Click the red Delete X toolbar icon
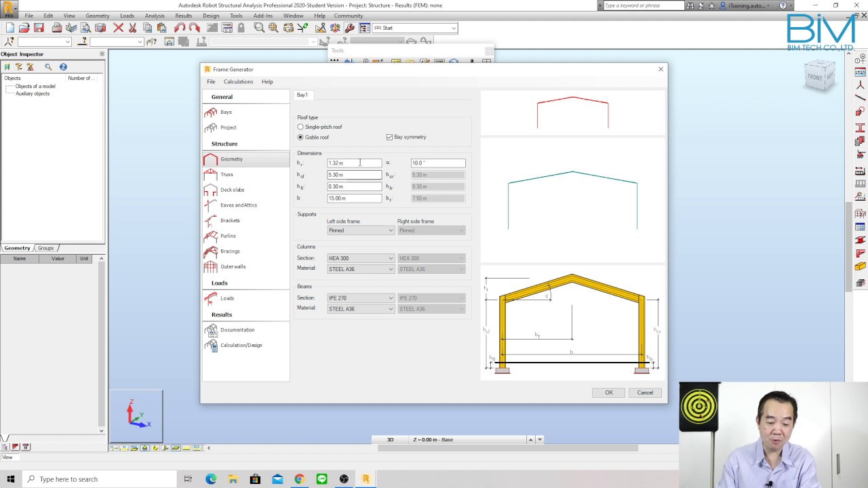Image resolution: width=868 pixels, height=488 pixels. (x=119, y=28)
